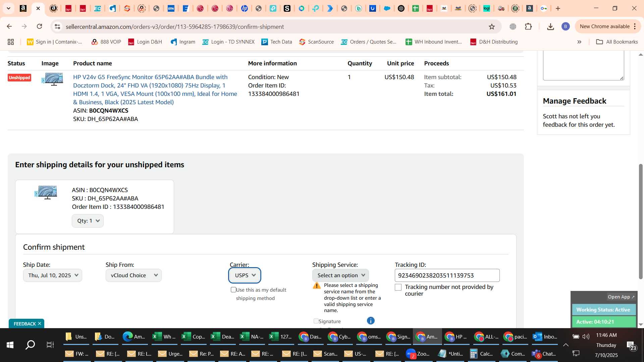Reload the Seller Central page

(39, 26)
